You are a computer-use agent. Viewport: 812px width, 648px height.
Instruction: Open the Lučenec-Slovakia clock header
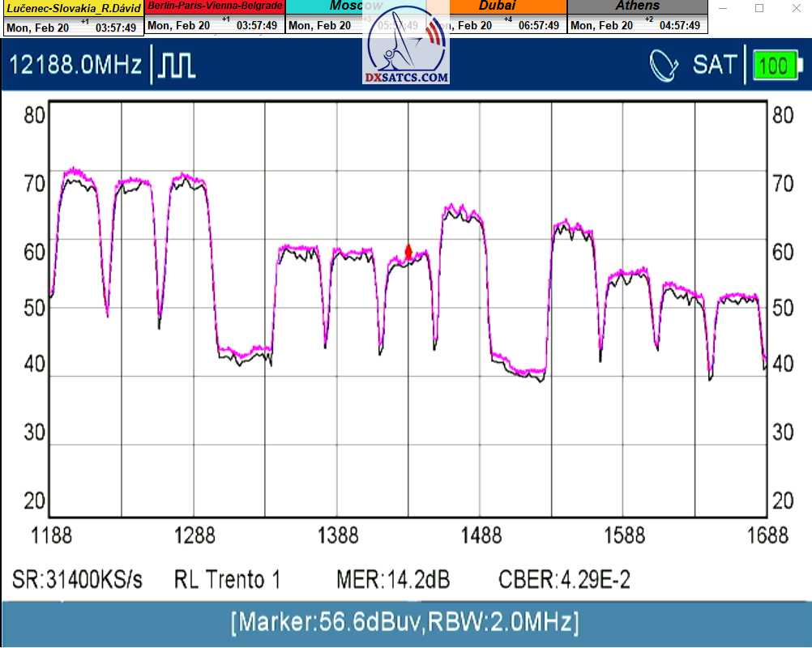[73, 8]
